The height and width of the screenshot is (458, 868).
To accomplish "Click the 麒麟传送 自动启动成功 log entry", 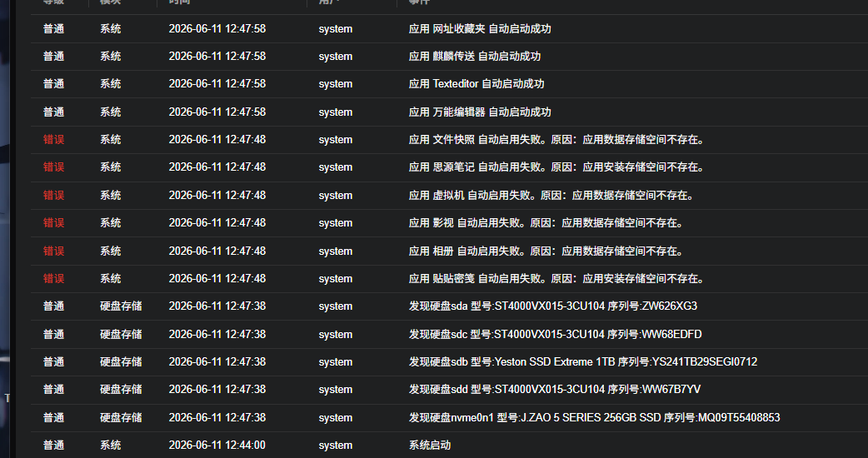I will (475, 57).
